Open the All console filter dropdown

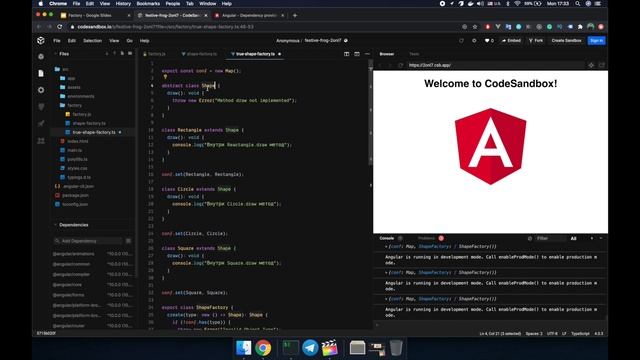click(573, 238)
